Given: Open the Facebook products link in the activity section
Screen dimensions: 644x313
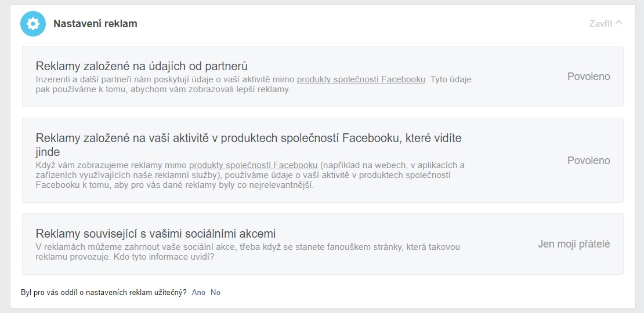Looking at the screenshot, I should click(x=253, y=165).
